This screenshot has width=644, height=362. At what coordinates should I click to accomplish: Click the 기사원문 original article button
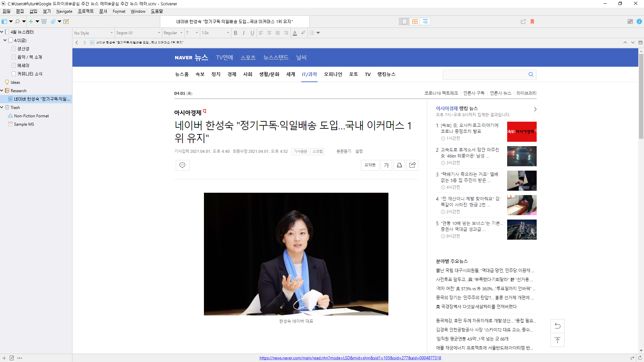[300, 152]
